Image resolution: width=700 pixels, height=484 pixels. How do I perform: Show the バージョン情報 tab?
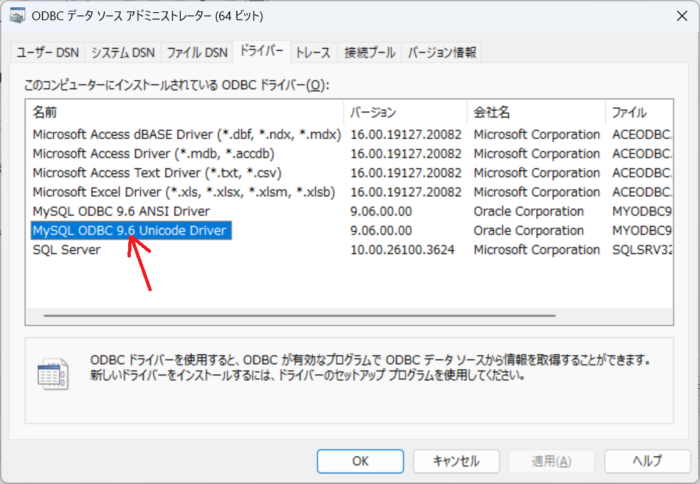(x=442, y=52)
